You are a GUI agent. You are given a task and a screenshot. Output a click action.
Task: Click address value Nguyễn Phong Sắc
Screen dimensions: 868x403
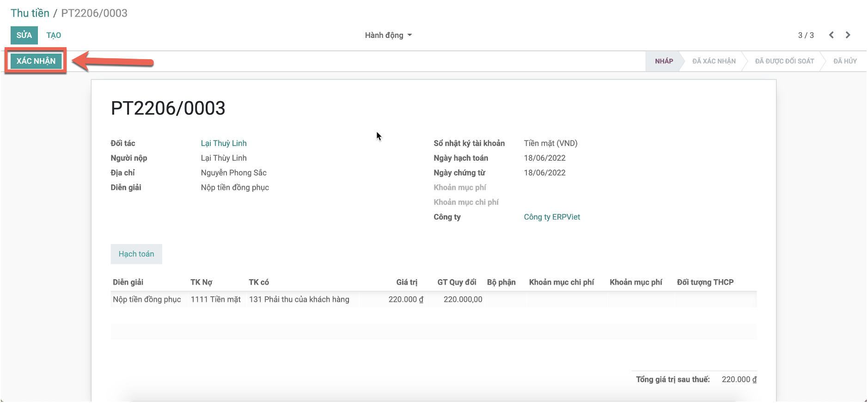233,173
